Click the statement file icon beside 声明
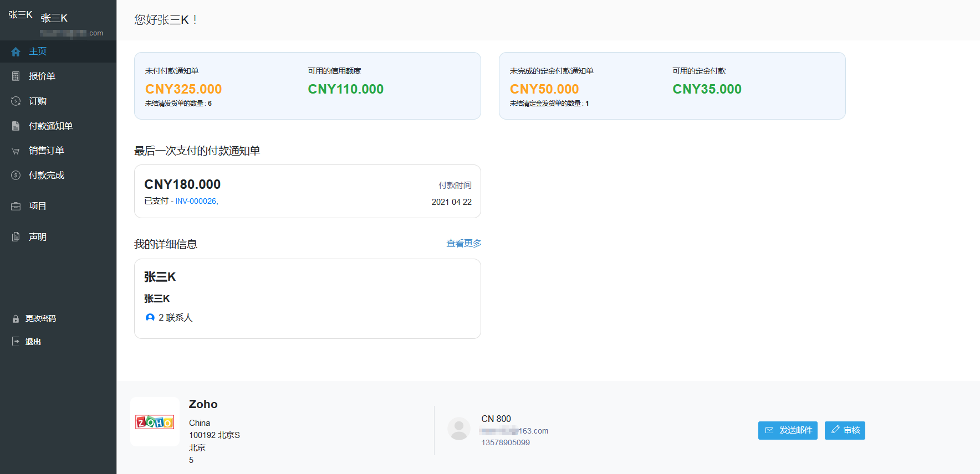980x474 pixels. pos(16,237)
